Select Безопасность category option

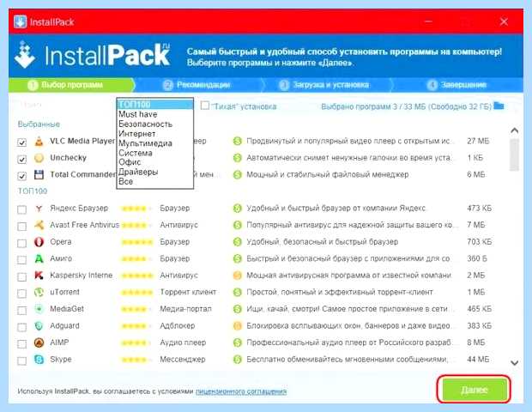(155, 124)
